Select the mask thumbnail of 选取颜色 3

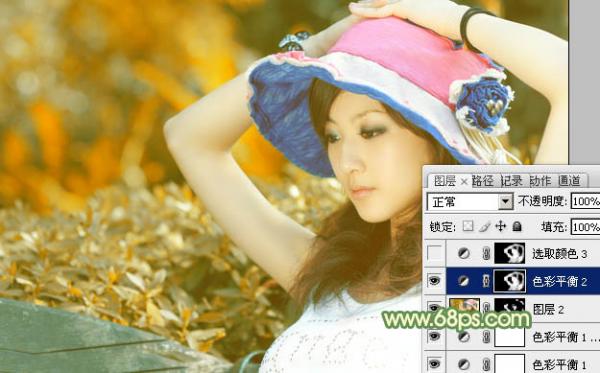510,253
